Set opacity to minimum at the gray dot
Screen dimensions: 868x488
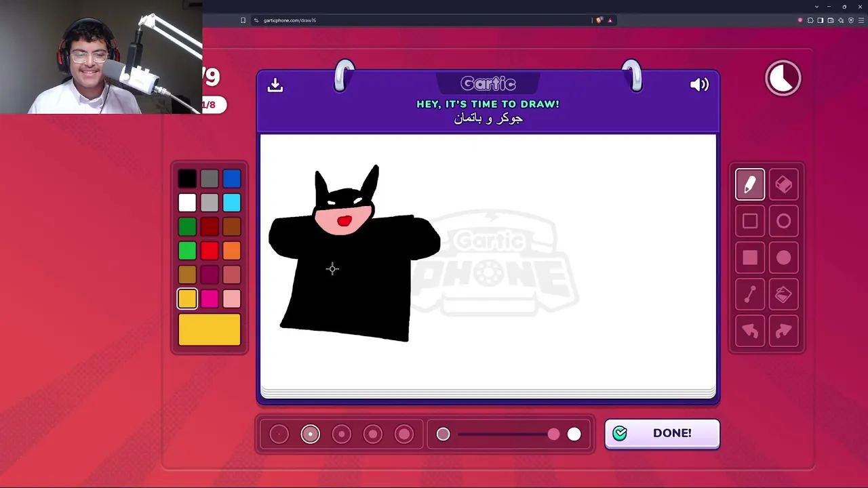coord(443,434)
